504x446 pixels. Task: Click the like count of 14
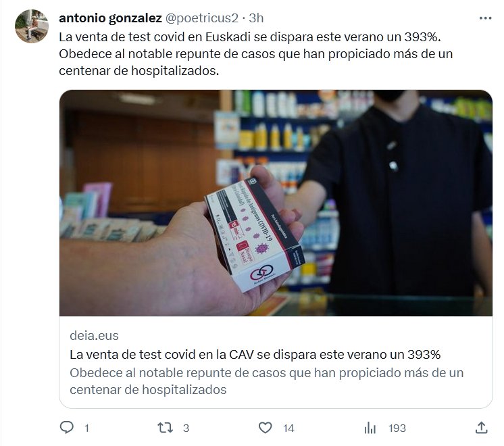(288, 428)
